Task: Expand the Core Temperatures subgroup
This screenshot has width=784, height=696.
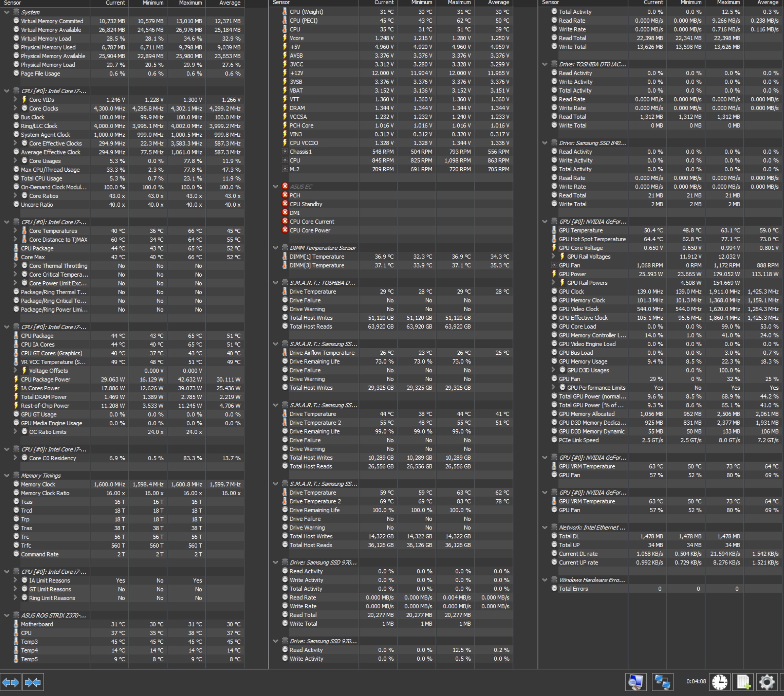Action: pyautogui.click(x=15, y=231)
